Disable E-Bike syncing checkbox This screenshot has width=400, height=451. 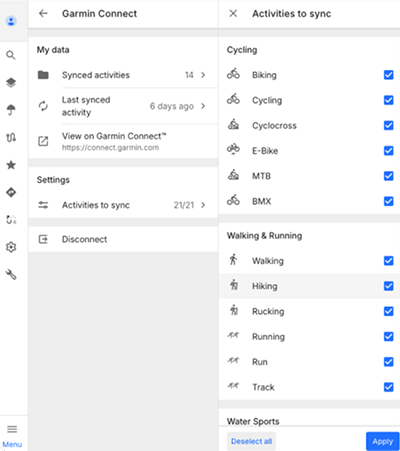tap(389, 151)
